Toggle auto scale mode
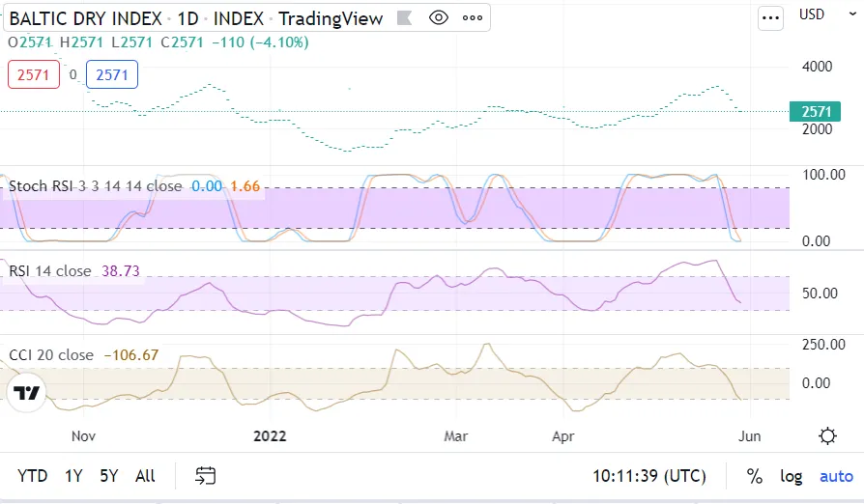This screenshot has height=504, width=864. tap(836, 476)
